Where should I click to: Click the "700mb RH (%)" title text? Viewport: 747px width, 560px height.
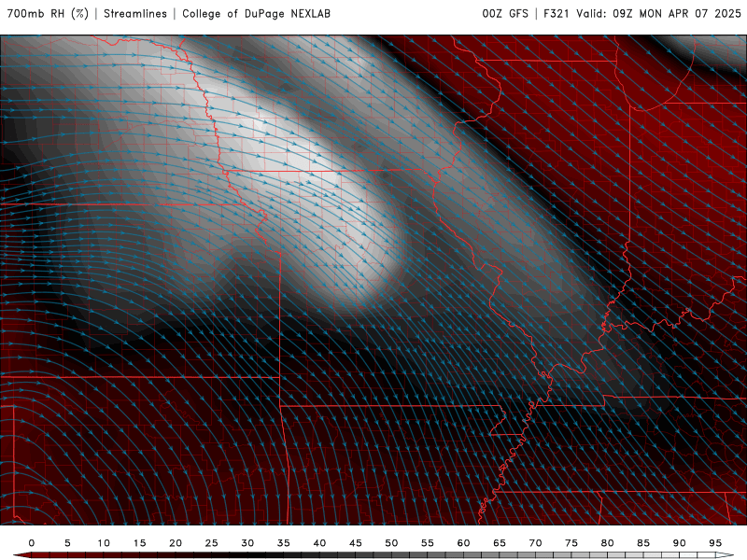pyautogui.click(x=48, y=13)
